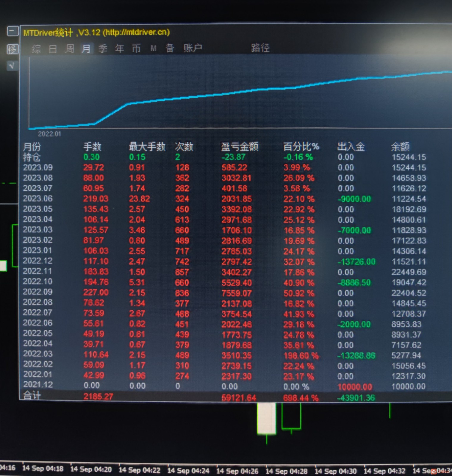Switch to the 日 daily tab
Screen dimensions: 452x476
tap(53, 48)
